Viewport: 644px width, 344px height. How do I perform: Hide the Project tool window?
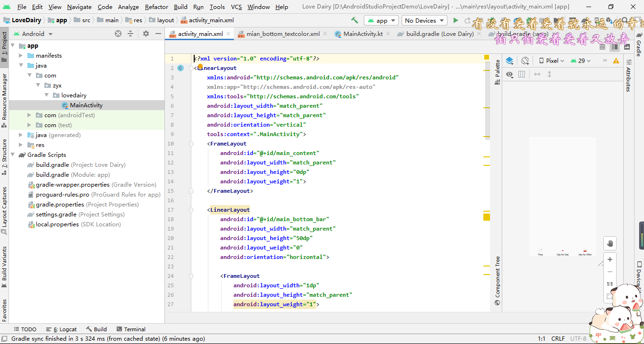[158, 34]
